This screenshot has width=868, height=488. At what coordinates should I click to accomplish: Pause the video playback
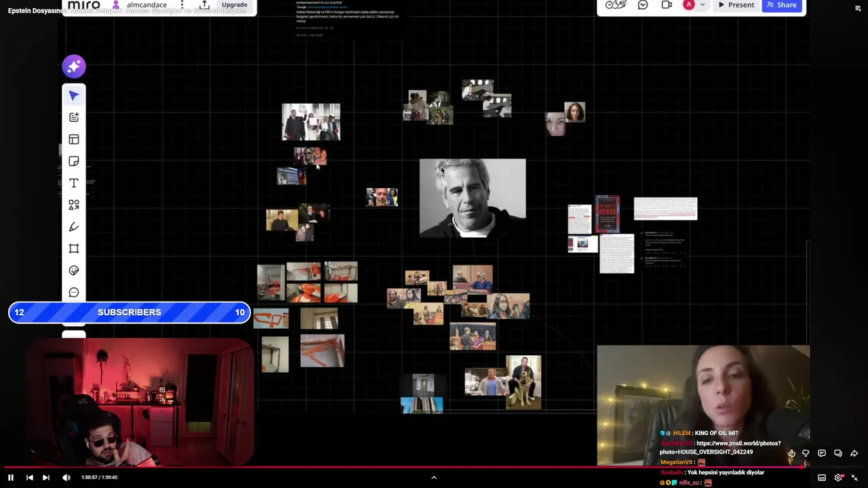(11, 478)
